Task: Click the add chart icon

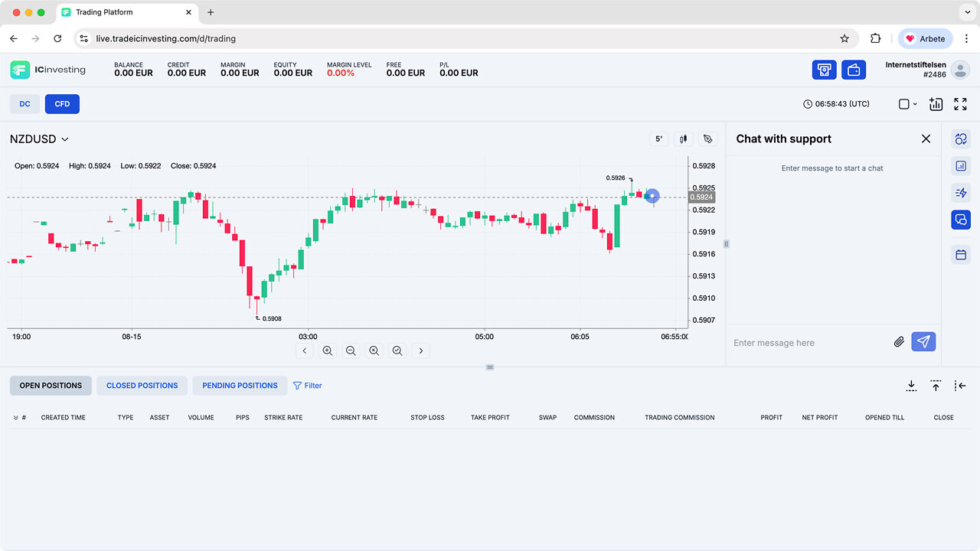Action: click(x=936, y=104)
